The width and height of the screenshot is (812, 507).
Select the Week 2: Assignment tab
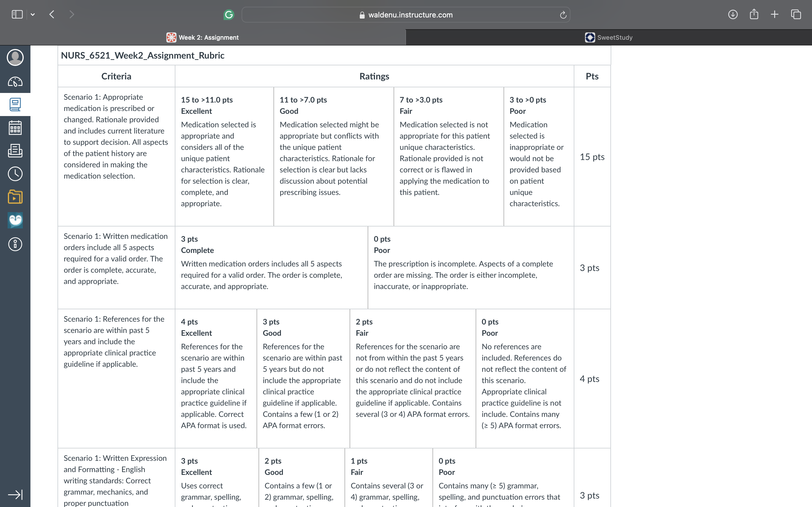tap(203, 37)
